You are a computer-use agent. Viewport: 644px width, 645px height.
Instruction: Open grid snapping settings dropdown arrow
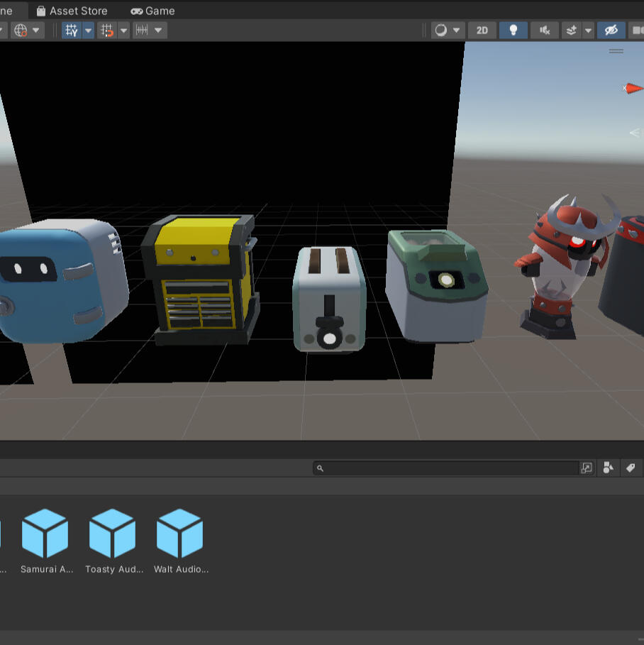click(x=124, y=30)
